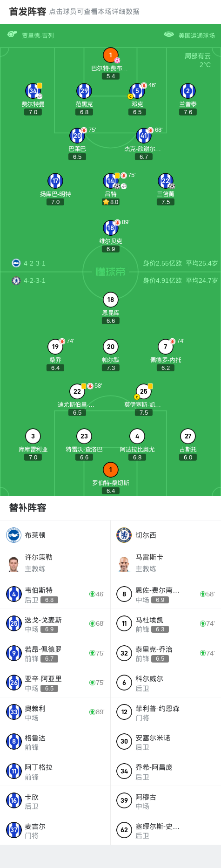Open substitute 韦伯斯特's row

(55, 595)
